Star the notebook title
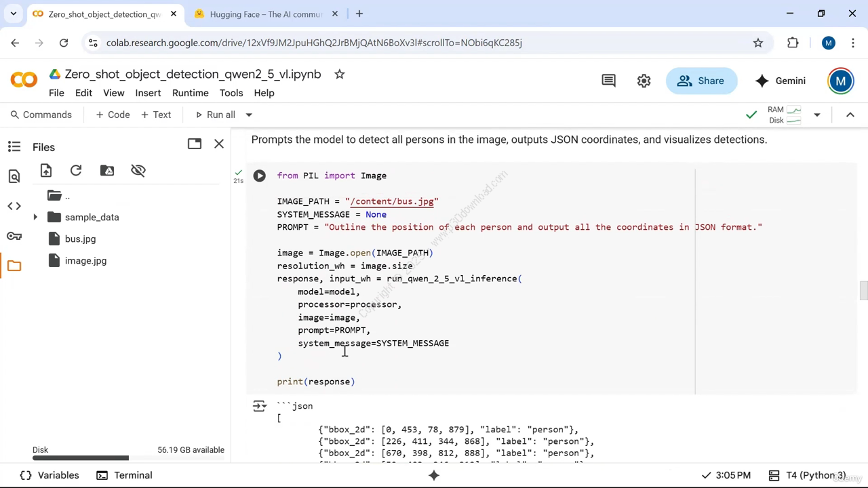Image resolution: width=868 pixels, height=488 pixels. pos(340,75)
